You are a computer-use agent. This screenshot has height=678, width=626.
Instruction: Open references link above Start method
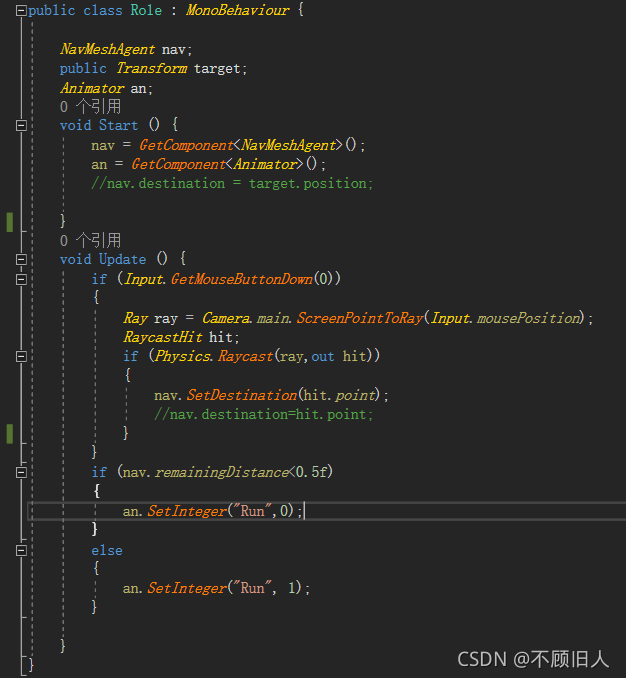point(90,106)
